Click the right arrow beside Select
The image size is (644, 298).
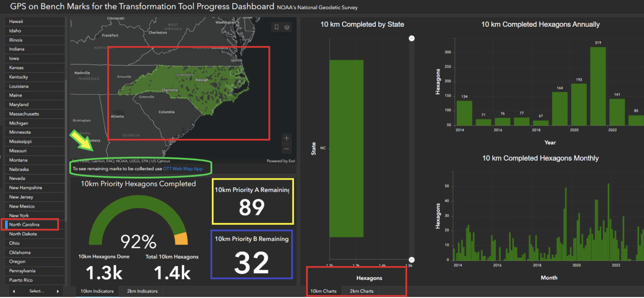pyautogui.click(x=58, y=291)
